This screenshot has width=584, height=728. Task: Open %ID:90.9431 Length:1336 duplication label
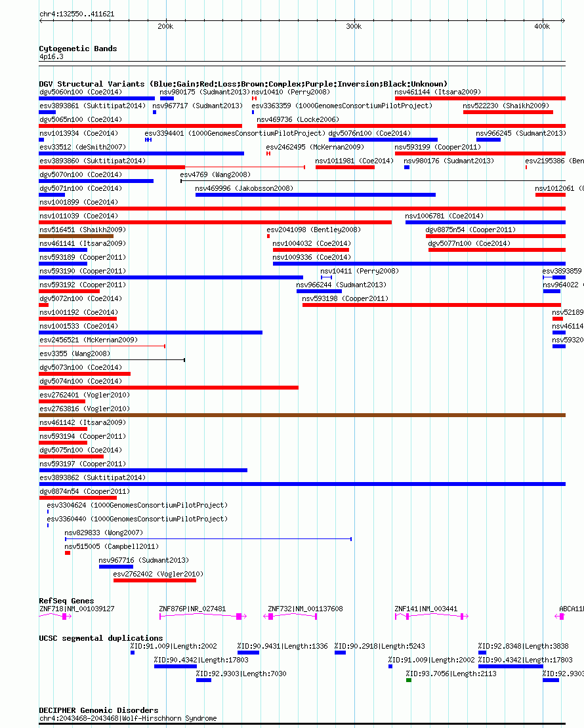point(282,646)
